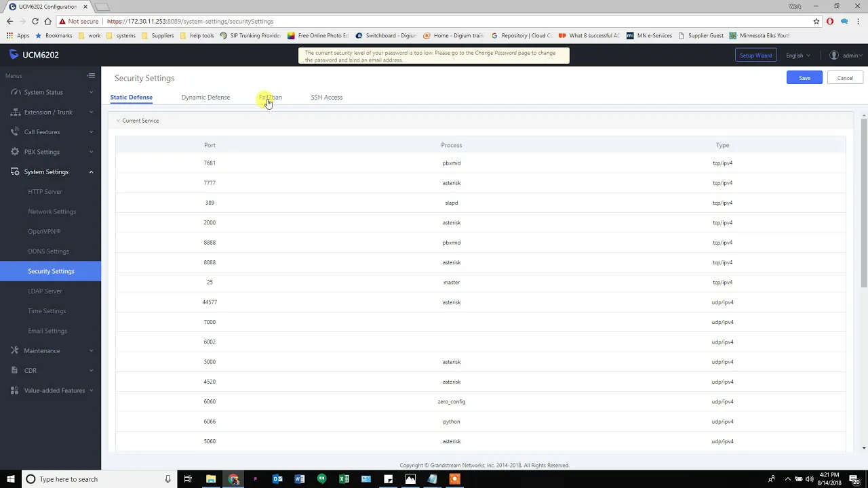Screen dimensions: 868x488
Task: Click the Windows taskbar search box
Action: 98,479
